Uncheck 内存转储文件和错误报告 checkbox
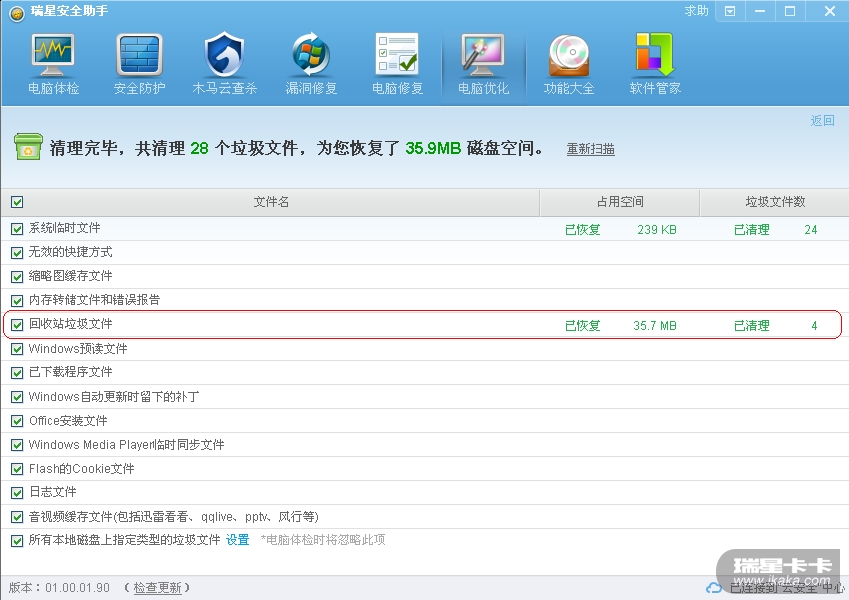This screenshot has width=849, height=600. [x=17, y=301]
